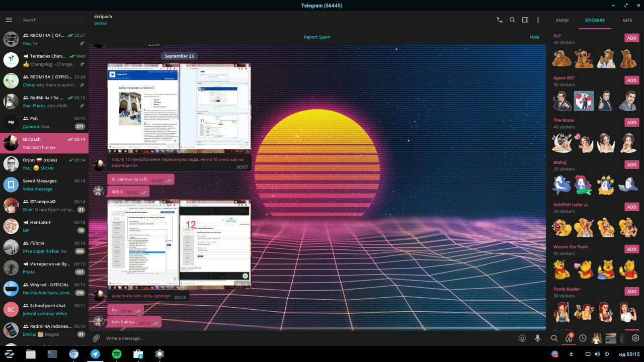The height and width of the screenshot is (362, 644).
Task: Open the REDMI 5A | OFFICI... group chat
Action: tap(44, 81)
